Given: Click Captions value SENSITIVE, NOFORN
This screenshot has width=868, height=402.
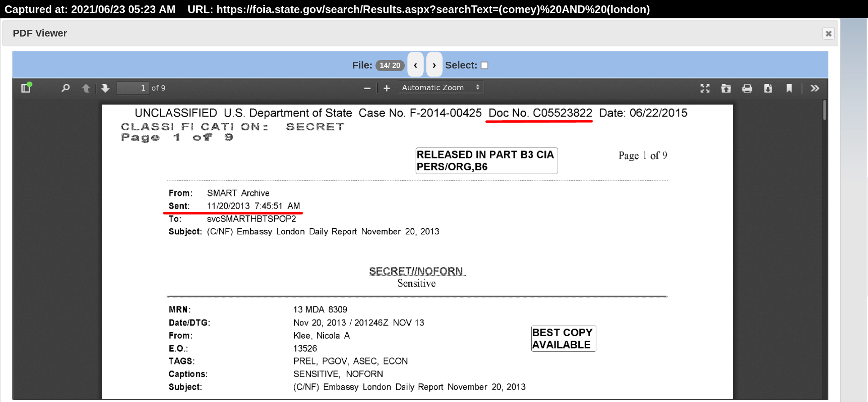Looking at the screenshot, I should pos(338,374).
